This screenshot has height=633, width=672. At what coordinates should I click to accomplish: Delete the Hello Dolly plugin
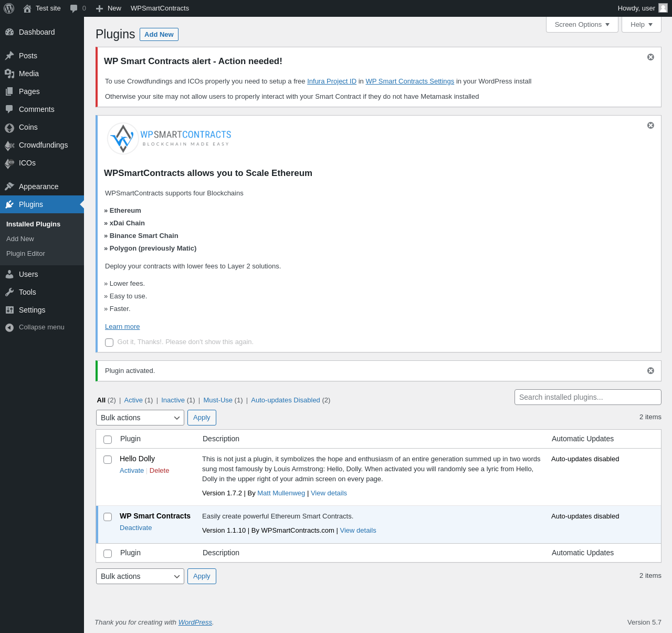(159, 470)
